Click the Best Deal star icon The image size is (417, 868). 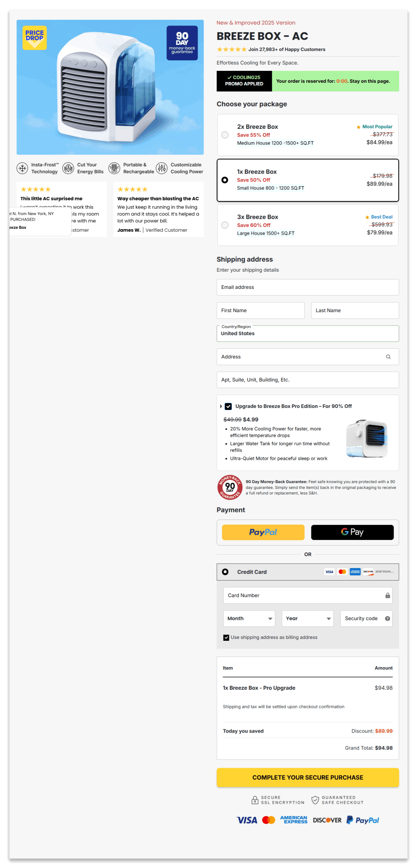coord(367,217)
